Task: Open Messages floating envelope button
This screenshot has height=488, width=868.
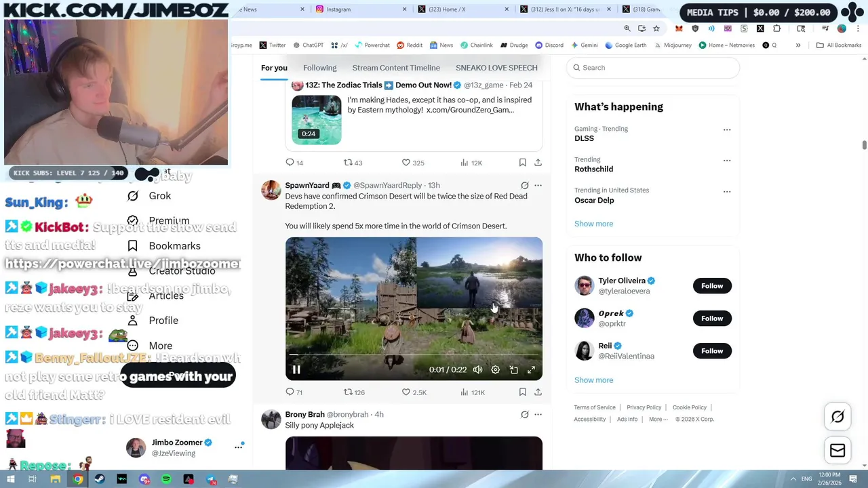Action: [837, 451]
